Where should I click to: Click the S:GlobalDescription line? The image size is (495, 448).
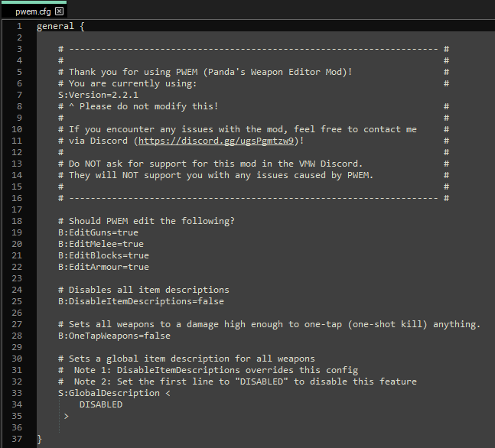coord(114,393)
